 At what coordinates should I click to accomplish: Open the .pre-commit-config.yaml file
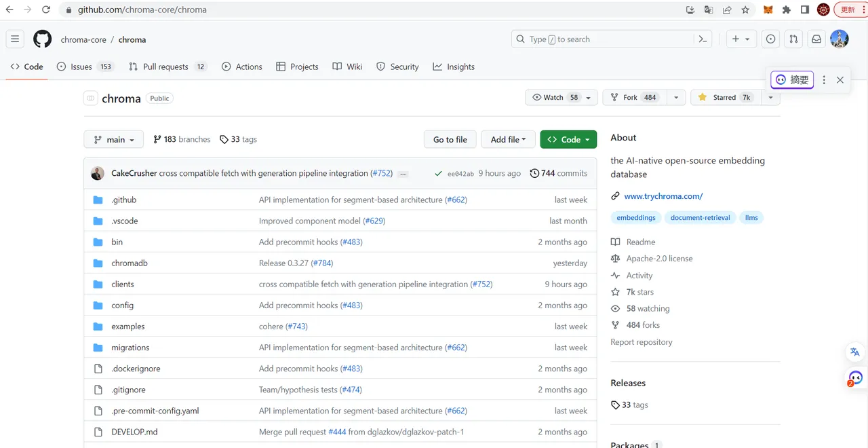point(155,411)
